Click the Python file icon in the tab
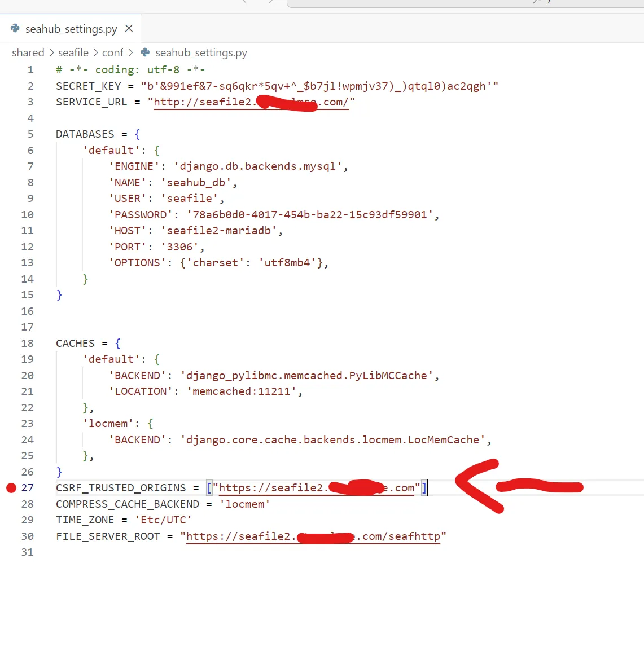 click(15, 28)
